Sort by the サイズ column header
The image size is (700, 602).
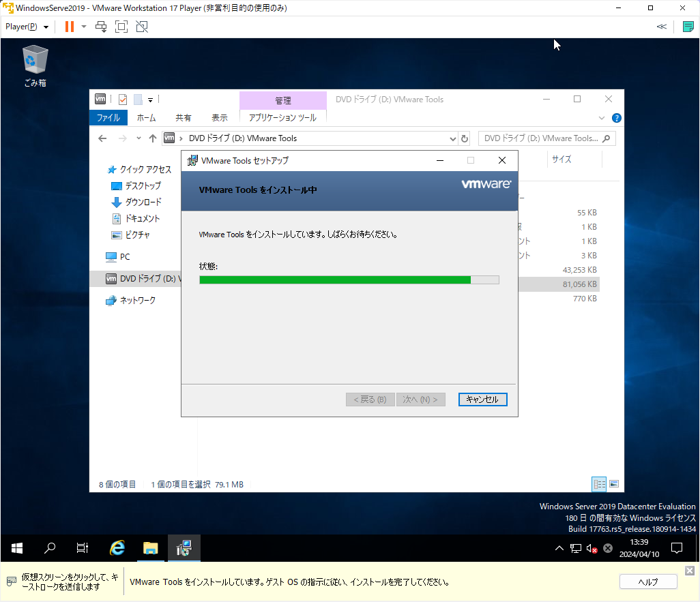point(574,160)
